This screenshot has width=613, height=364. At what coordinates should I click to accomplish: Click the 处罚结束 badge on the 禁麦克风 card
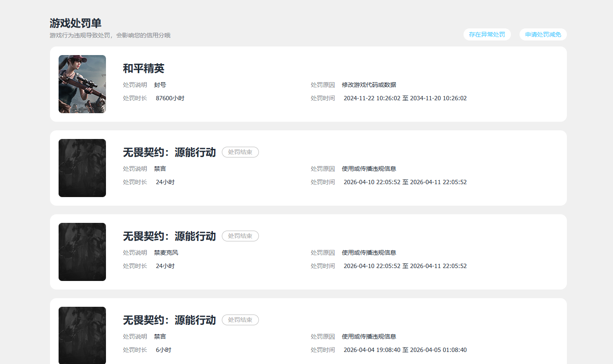[x=240, y=236]
